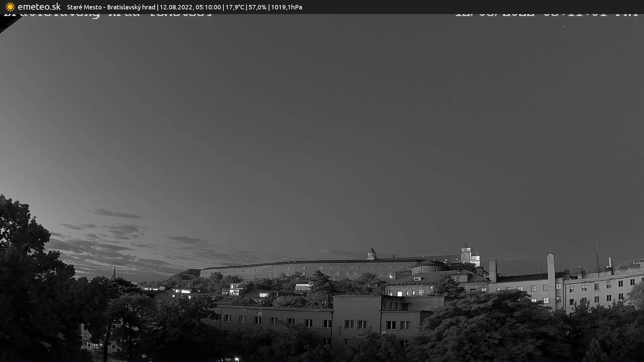Click the emeteo.sk site name text
Image resolution: width=644 pixels, height=362 pixels.
pos(39,7)
